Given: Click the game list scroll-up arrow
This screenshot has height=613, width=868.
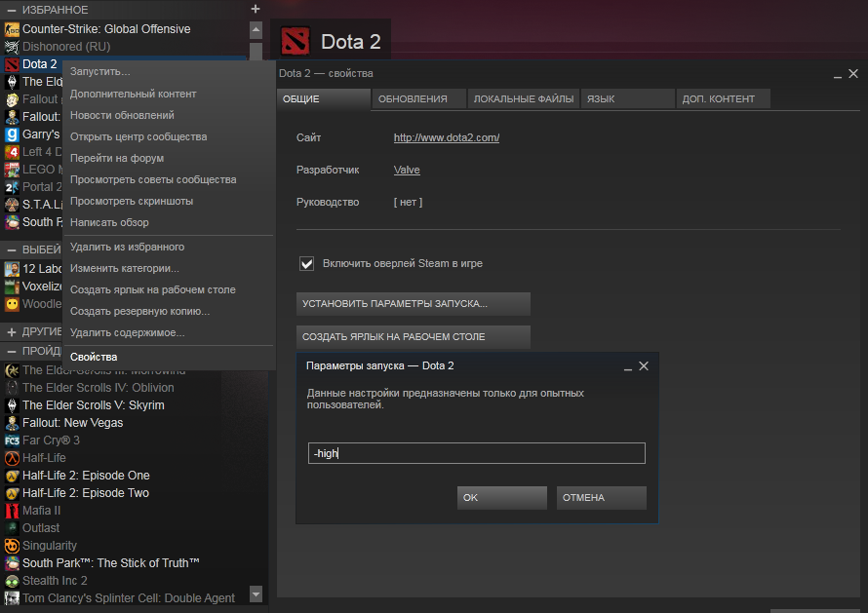Looking at the screenshot, I should coord(256,30).
